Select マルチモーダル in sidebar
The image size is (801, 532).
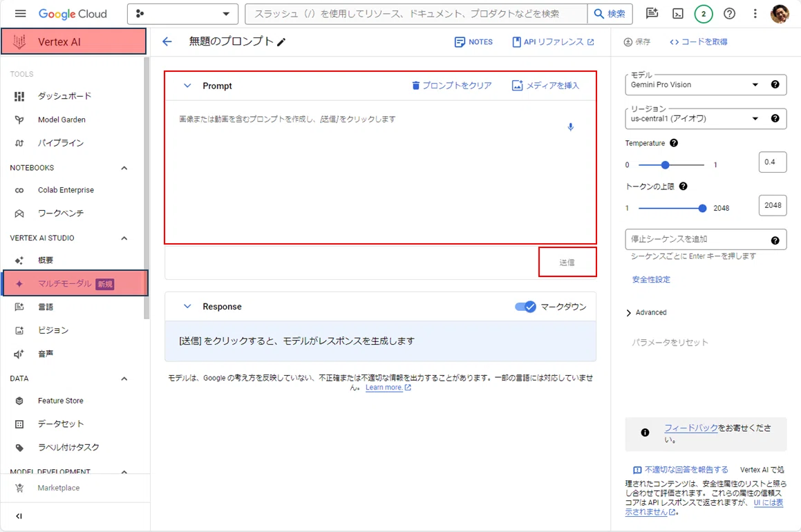(75, 283)
